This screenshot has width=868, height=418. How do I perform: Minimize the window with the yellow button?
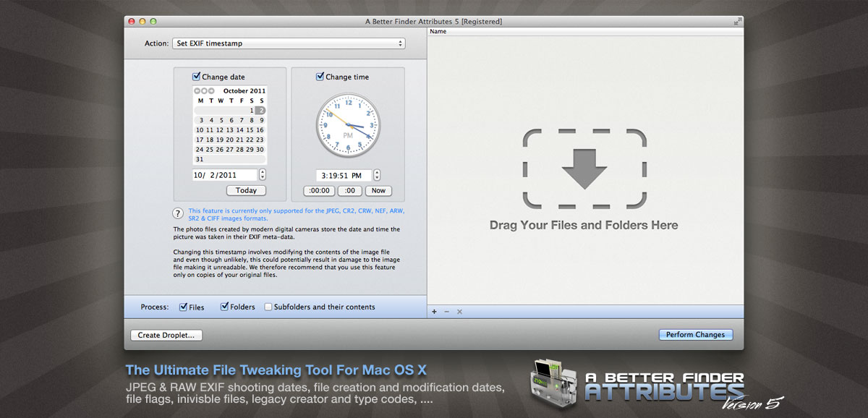click(142, 22)
